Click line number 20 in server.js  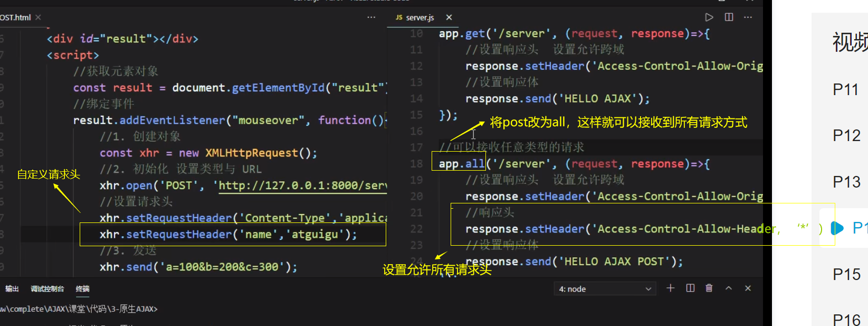click(x=416, y=197)
